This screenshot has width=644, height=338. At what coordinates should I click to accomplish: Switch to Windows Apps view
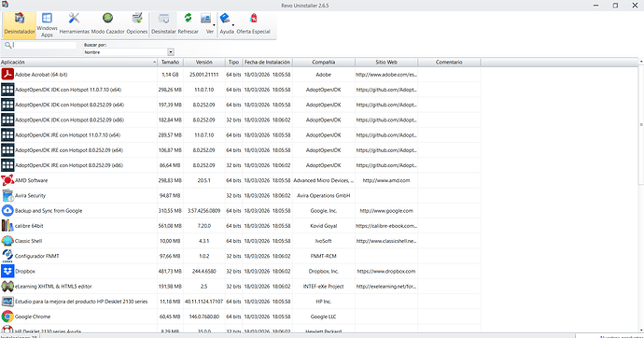click(x=47, y=24)
